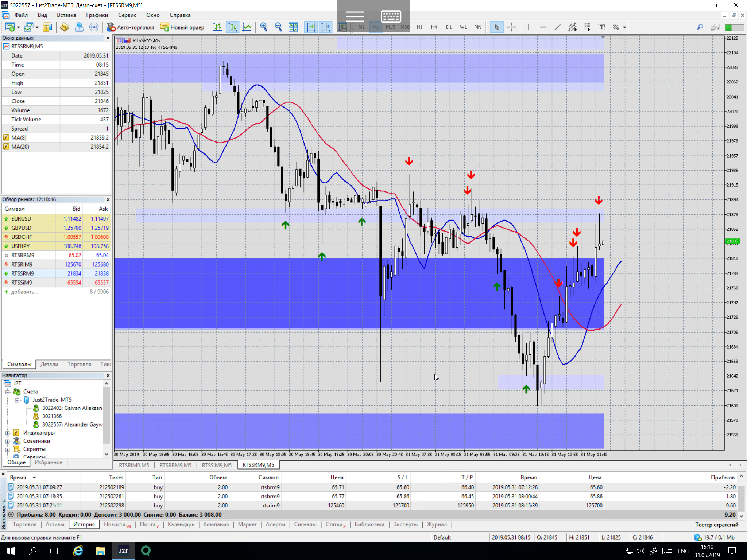The height and width of the screenshot is (560, 747).
Task: Open the new chart dropdown arrow
Action: point(18,27)
